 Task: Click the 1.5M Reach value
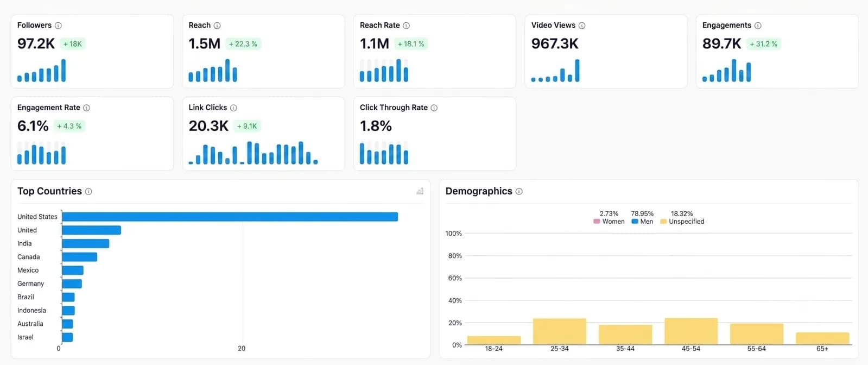coord(204,43)
